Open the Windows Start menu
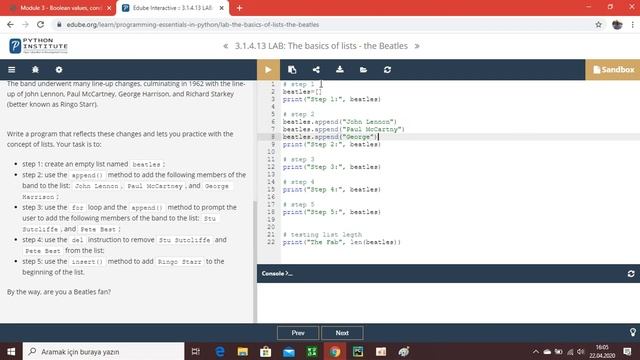The image size is (640, 360). coord(11,351)
